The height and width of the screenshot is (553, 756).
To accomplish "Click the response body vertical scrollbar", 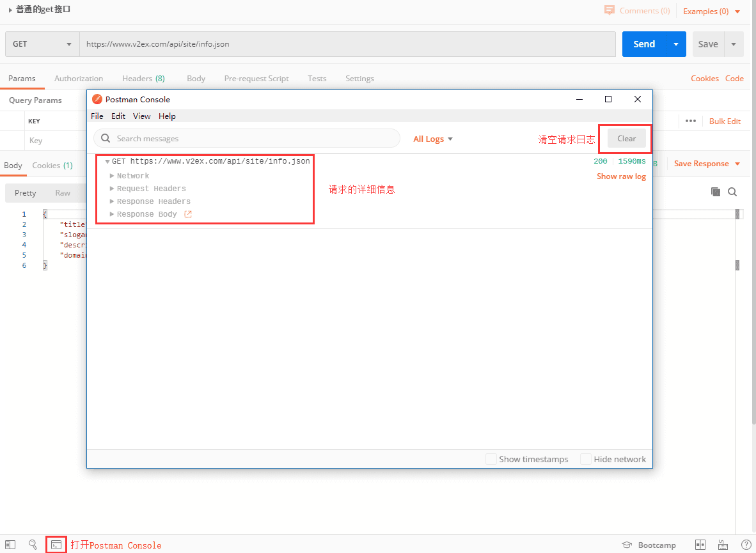I will pos(737,240).
